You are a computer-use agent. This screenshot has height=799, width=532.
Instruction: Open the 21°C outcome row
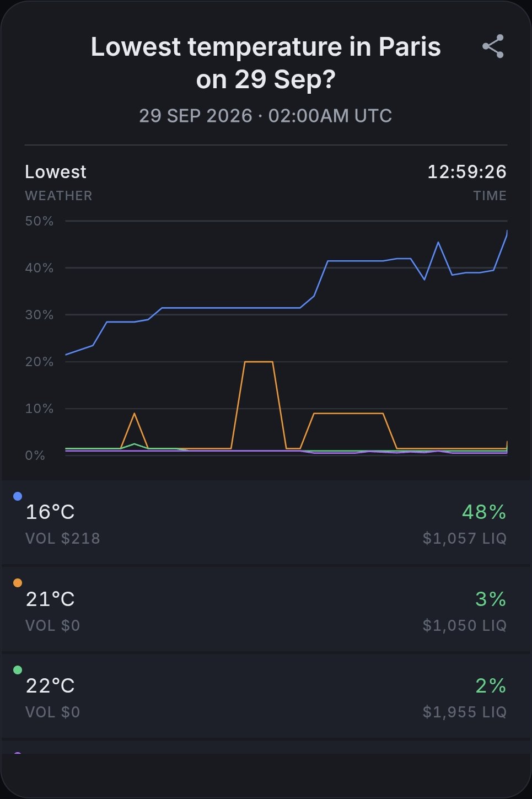click(x=266, y=609)
